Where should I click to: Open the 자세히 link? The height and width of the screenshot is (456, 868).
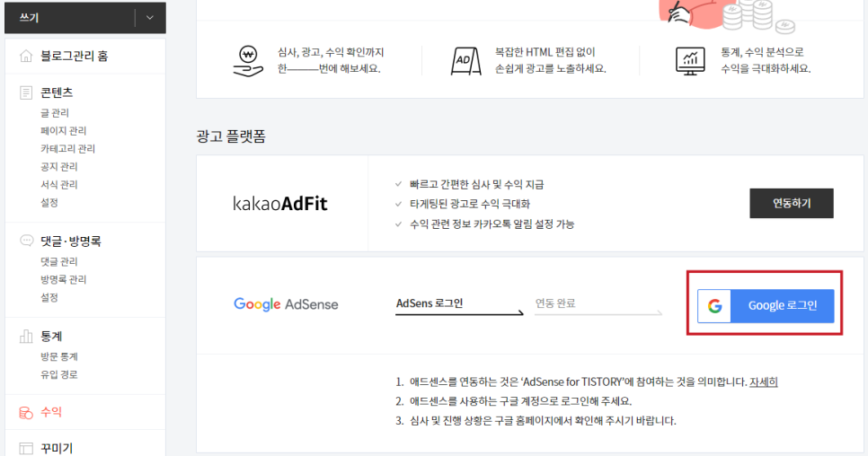tap(764, 381)
